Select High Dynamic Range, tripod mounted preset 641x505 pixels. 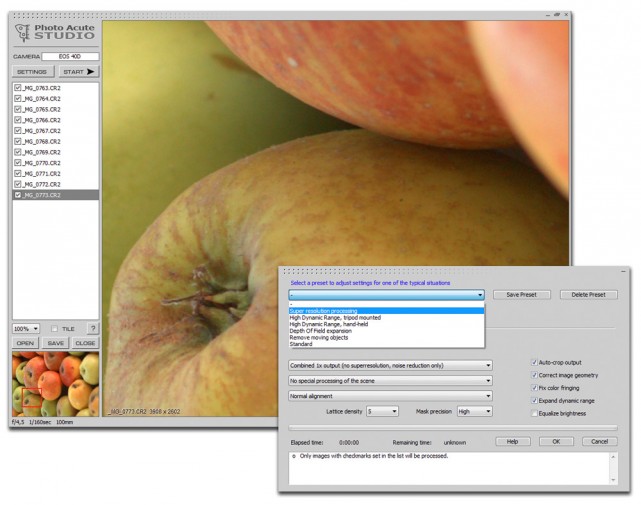386,317
